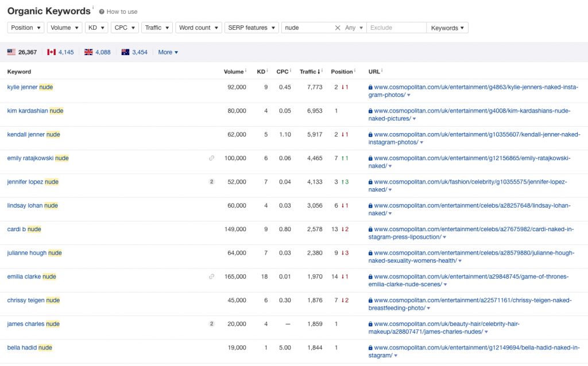
Task: Expand URL dropdown arrow for kylie-jenners-naked-instagram-photos
Action: click(x=409, y=95)
